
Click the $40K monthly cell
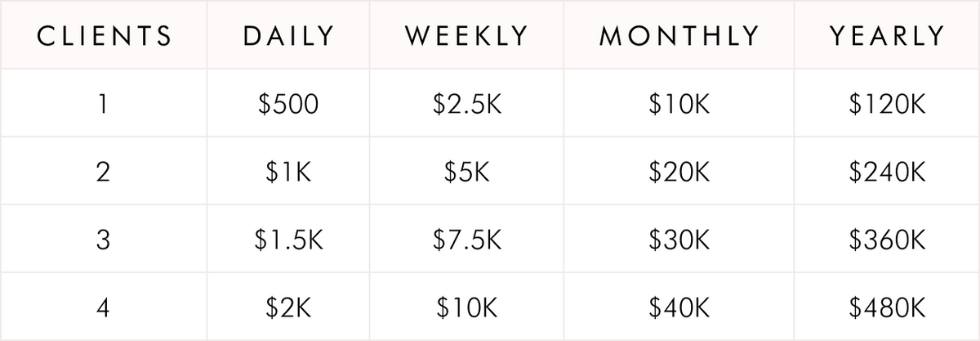(679, 308)
